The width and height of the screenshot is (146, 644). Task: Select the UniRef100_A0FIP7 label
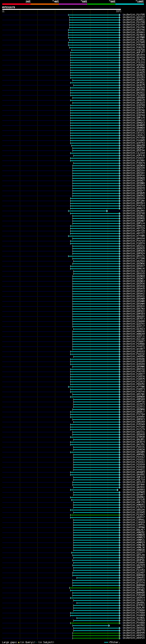point(133,53)
